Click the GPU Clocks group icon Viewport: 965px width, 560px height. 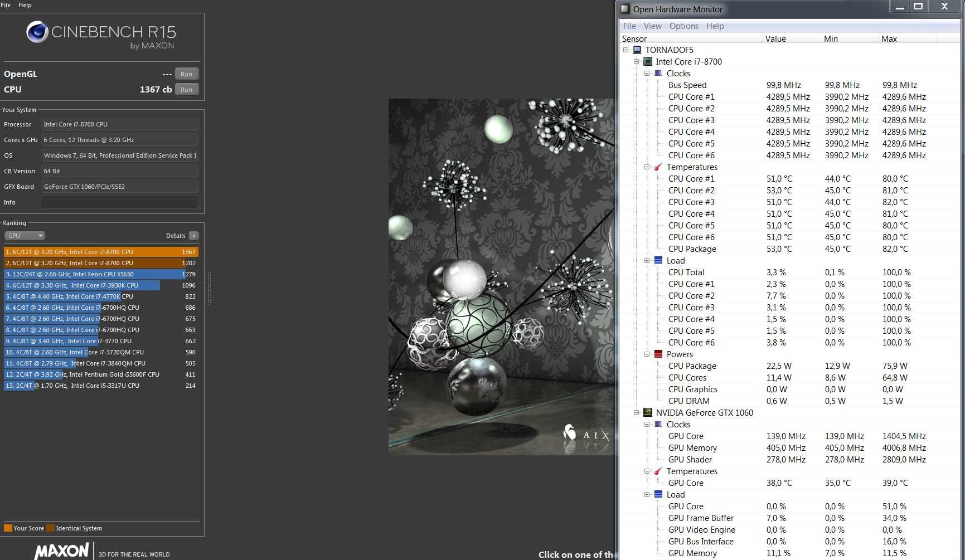(658, 425)
